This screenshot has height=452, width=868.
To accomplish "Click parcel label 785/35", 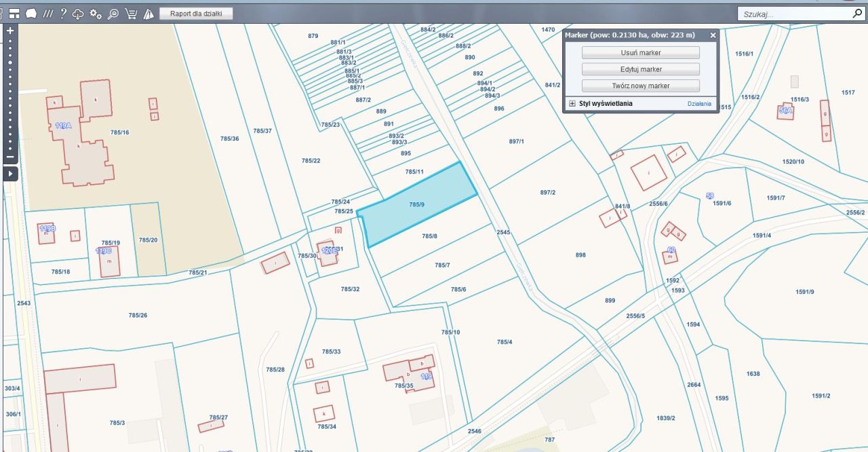I will click(x=404, y=385).
